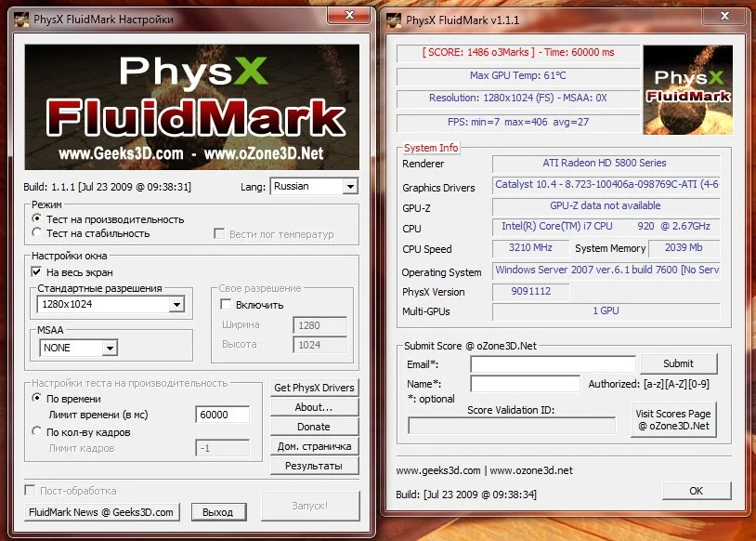Click the Email input field
Image resolution: width=756 pixels, height=541 pixels.
click(x=553, y=363)
